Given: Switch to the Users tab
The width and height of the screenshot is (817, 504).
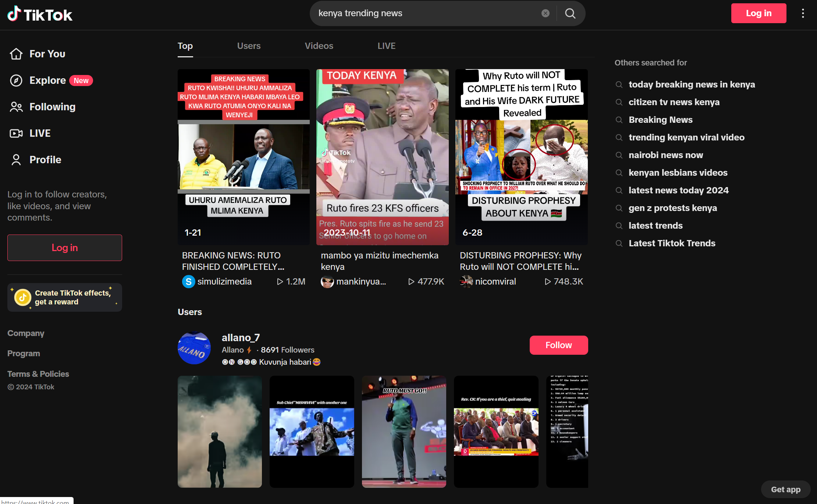Looking at the screenshot, I should (x=249, y=46).
